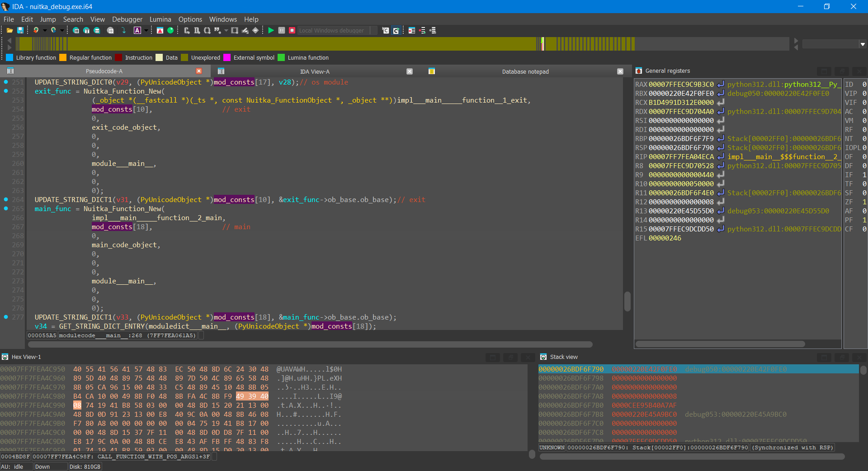868x471 pixels.
Task: Click the Hex View-1 panel icon
Action: [x=5, y=357]
